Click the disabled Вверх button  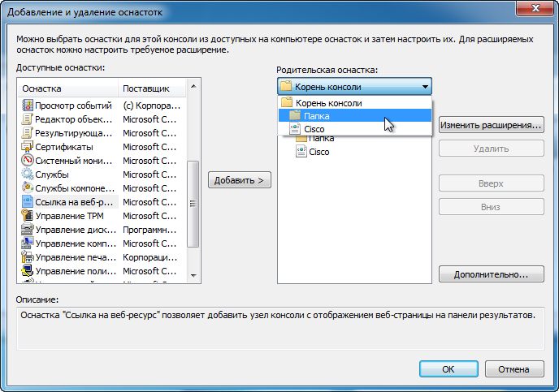click(x=492, y=183)
